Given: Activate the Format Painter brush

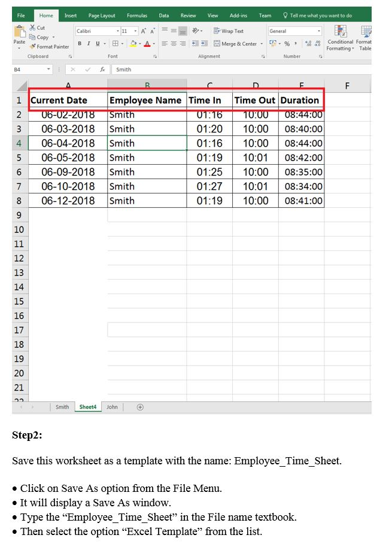Looking at the screenshot, I should pos(49,46).
